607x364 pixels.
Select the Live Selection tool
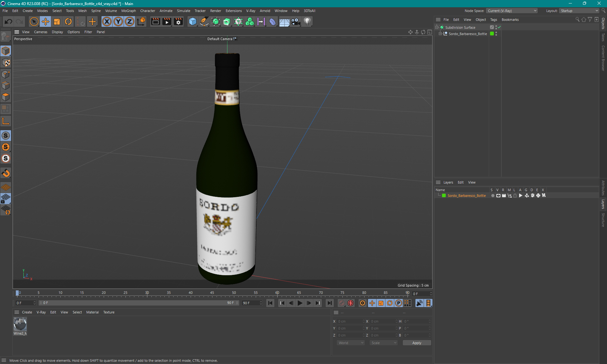click(34, 21)
